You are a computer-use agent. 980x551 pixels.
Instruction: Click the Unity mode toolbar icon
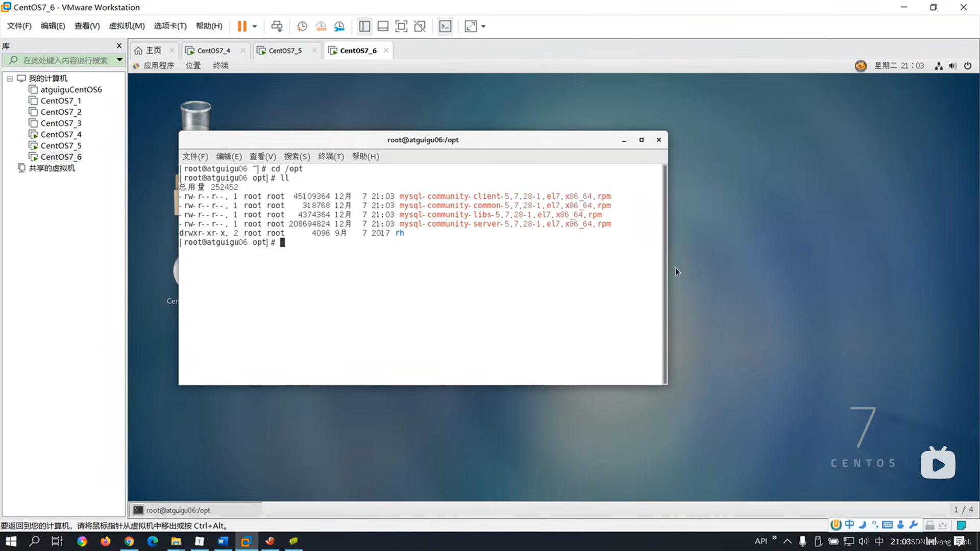point(420,26)
